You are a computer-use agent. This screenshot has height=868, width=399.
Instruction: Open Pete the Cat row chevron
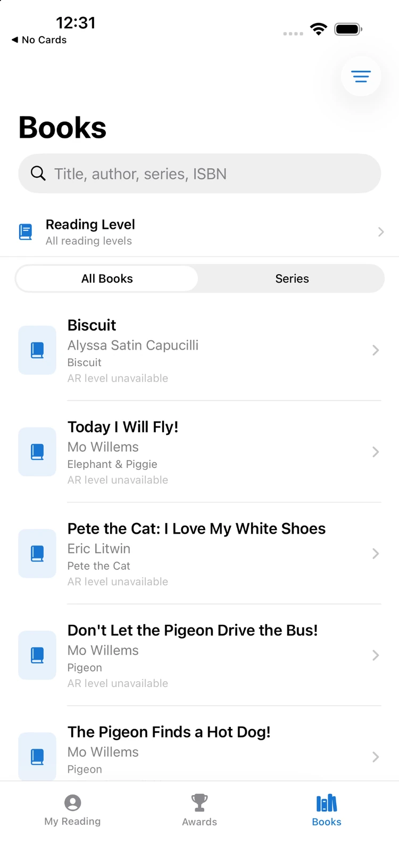[x=376, y=553]
